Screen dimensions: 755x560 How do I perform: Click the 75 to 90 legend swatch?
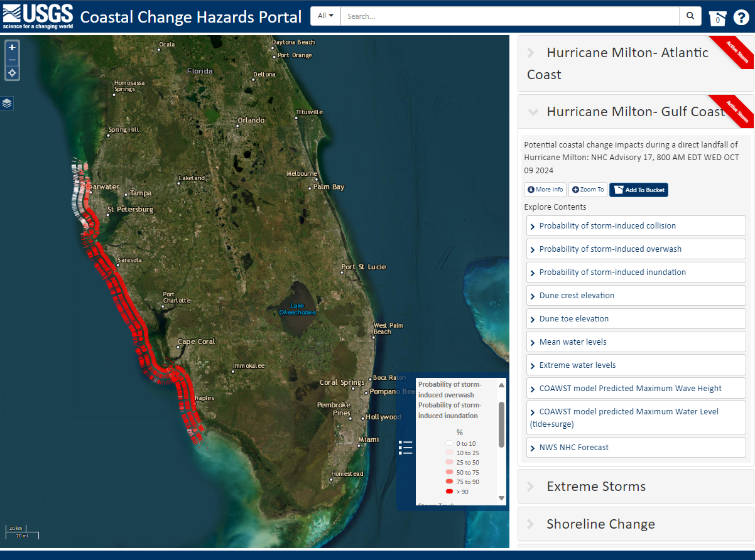click(449, 482)
